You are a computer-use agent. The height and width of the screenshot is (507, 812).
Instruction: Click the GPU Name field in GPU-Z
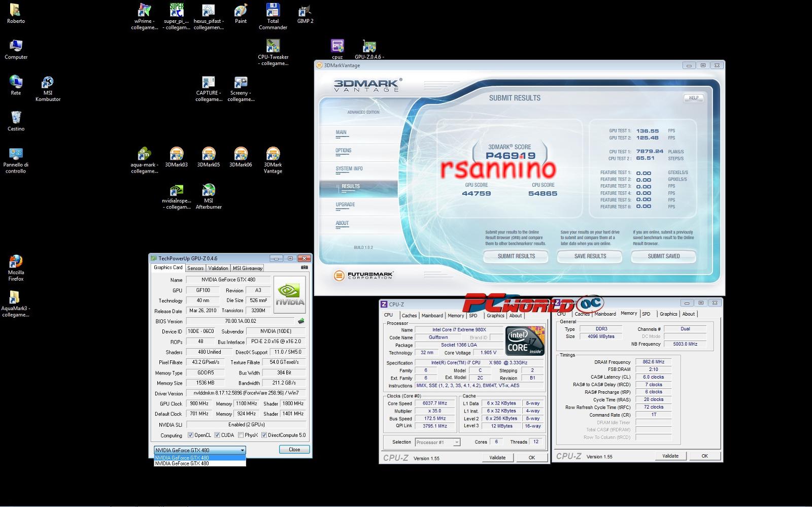tap(228, 280)
